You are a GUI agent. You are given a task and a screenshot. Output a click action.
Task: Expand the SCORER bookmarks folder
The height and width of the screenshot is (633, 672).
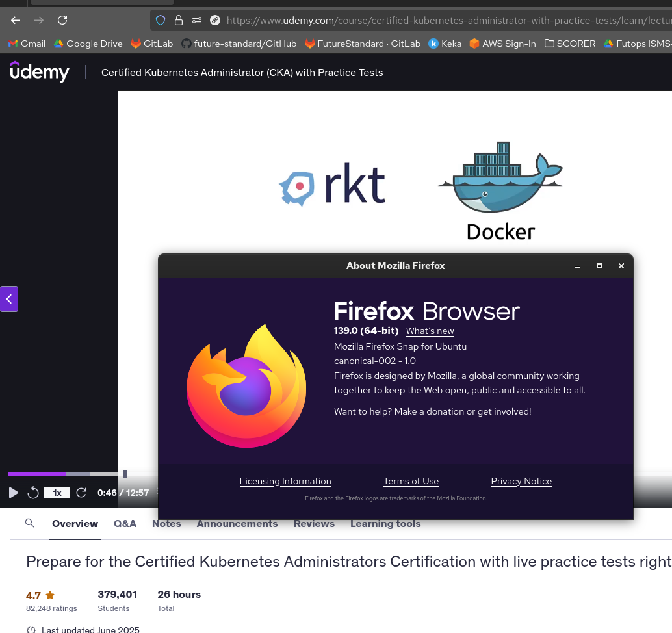click(x=569, y=44)
